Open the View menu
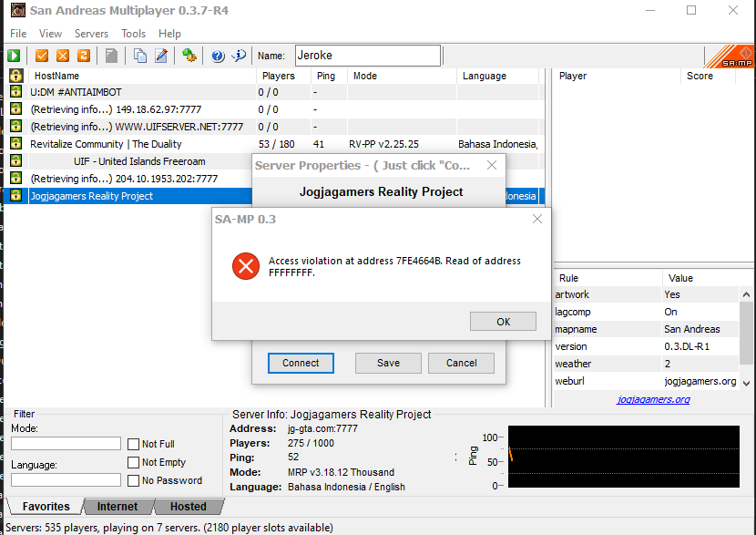Screen dimensions: 756x535 [51, 34]
